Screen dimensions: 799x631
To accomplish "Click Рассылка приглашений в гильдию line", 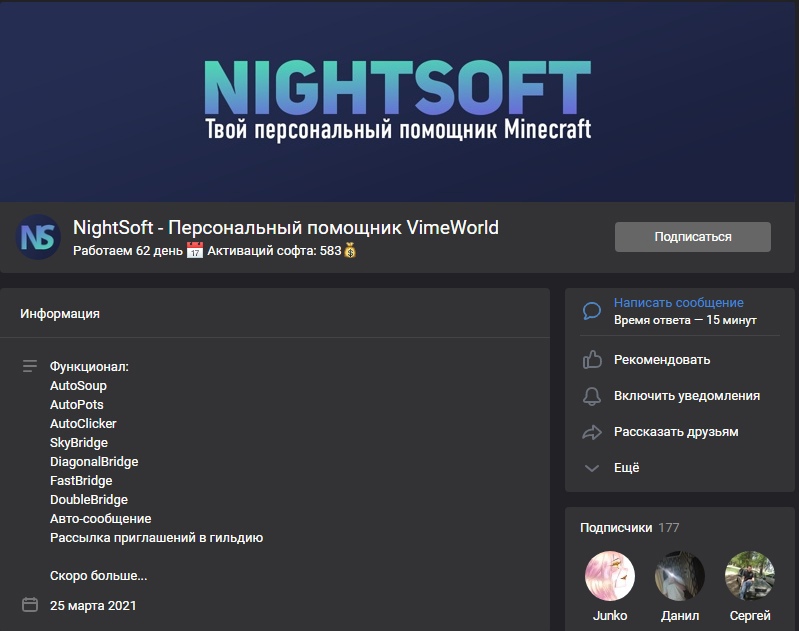I will (156, 538).
